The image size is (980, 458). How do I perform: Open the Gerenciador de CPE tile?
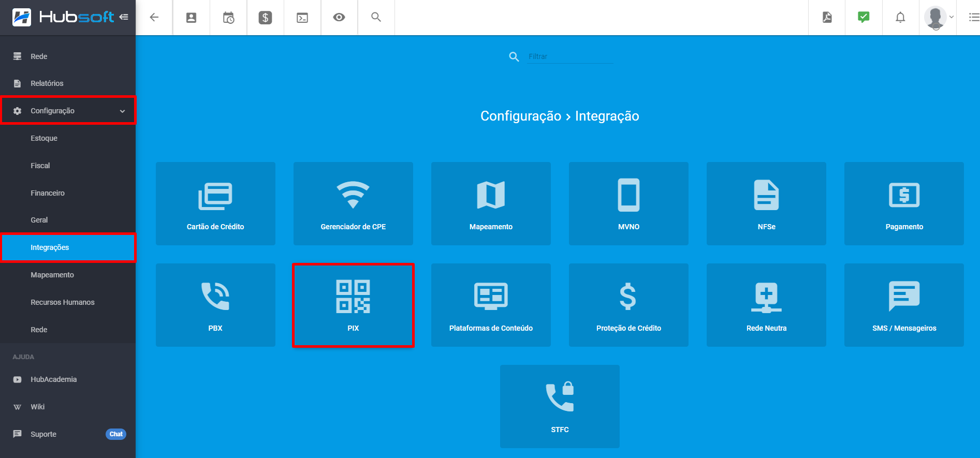[x=353, y=203]
